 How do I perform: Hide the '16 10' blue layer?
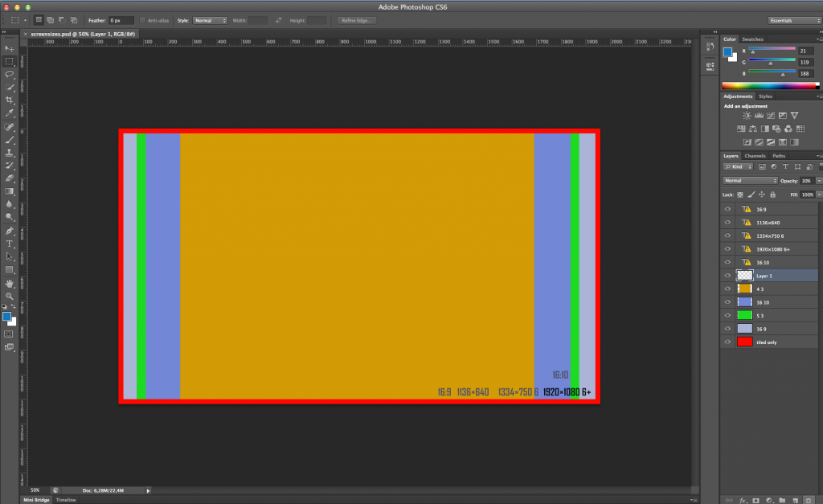(727, 302)
